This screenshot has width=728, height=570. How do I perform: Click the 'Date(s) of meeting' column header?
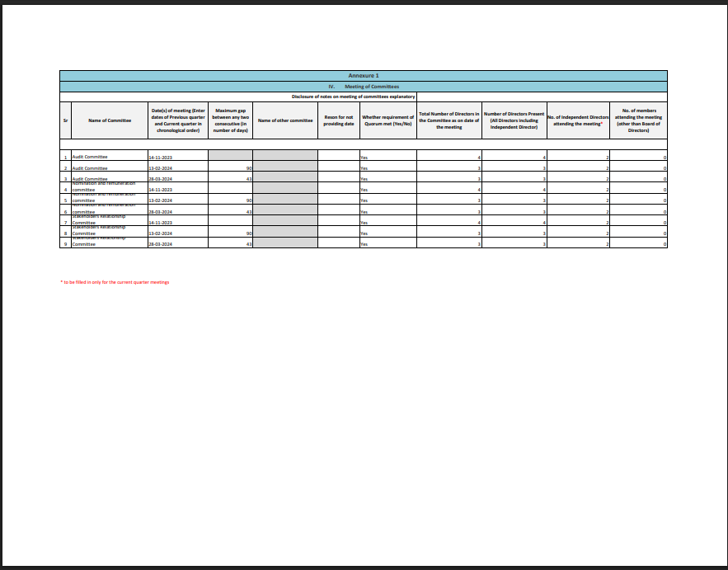[178, 120]
